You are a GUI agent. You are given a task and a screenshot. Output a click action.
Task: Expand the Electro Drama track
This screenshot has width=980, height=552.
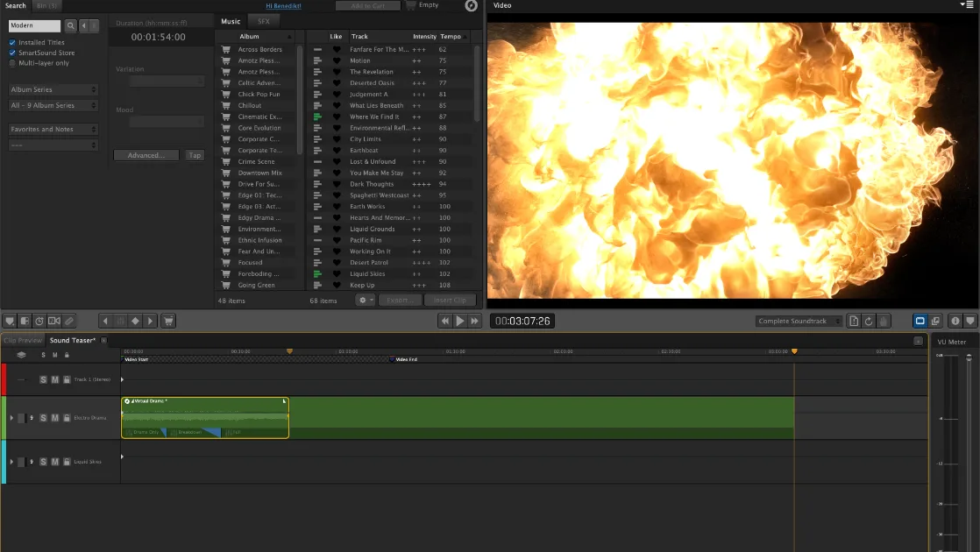coord(11,418)
